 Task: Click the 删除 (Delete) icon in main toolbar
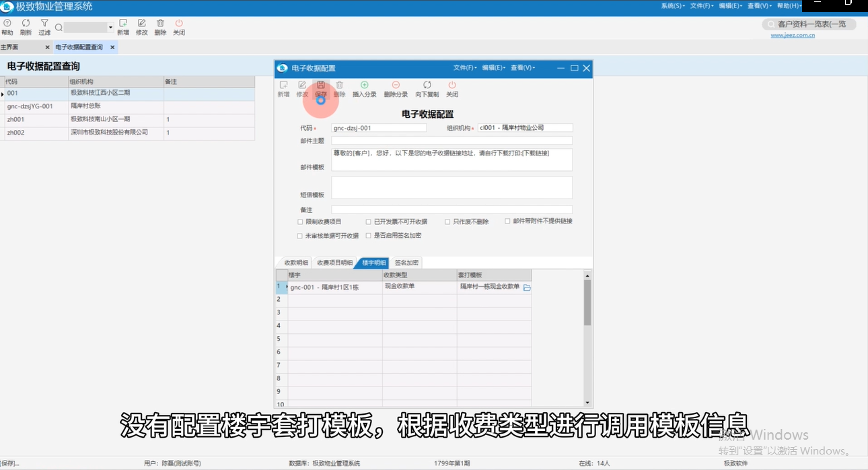coord(160,27)
